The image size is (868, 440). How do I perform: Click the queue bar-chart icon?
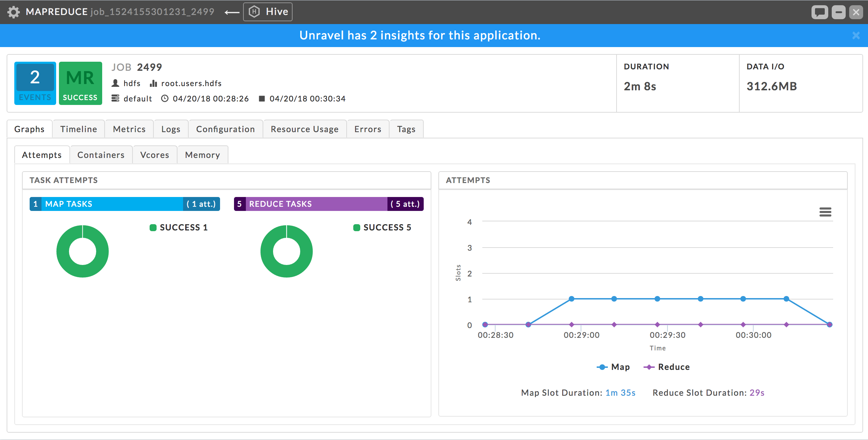(x=153, y=83)
